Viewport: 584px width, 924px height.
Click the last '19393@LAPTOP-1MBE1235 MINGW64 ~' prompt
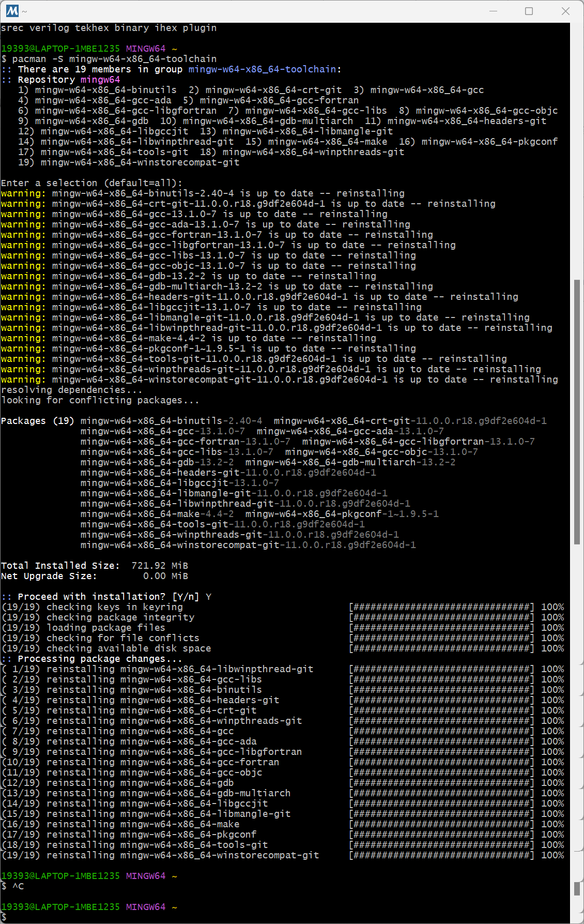(x=89, y=907)
